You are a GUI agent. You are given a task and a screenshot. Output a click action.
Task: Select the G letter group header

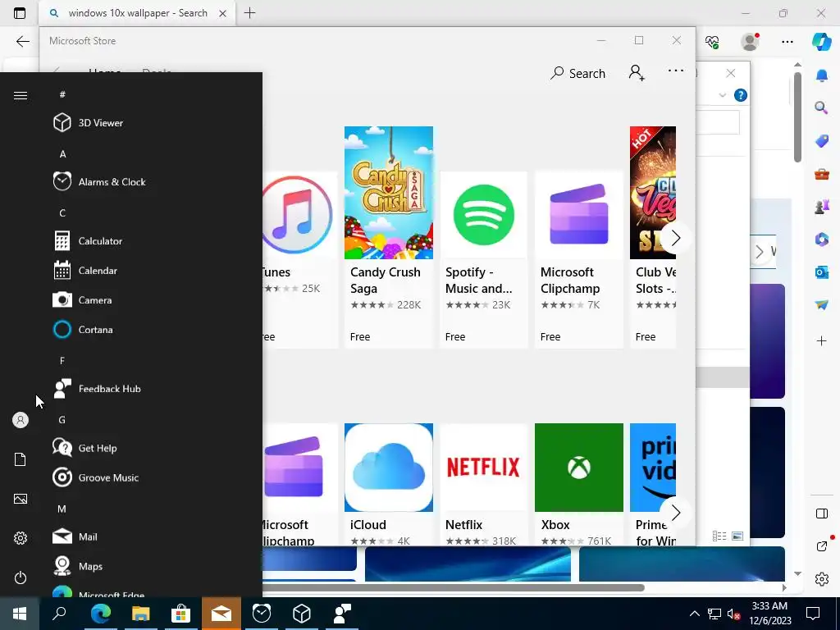point(62,420)
